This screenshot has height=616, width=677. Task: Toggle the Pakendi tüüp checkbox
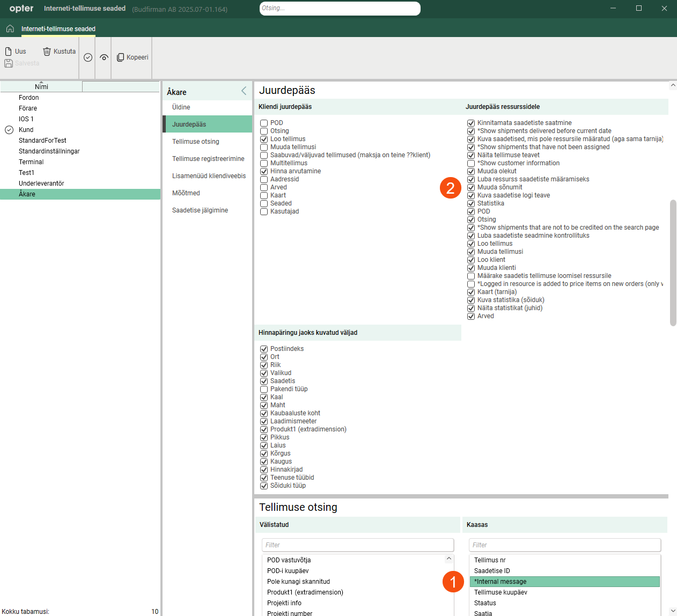click(x=264, y=389)
